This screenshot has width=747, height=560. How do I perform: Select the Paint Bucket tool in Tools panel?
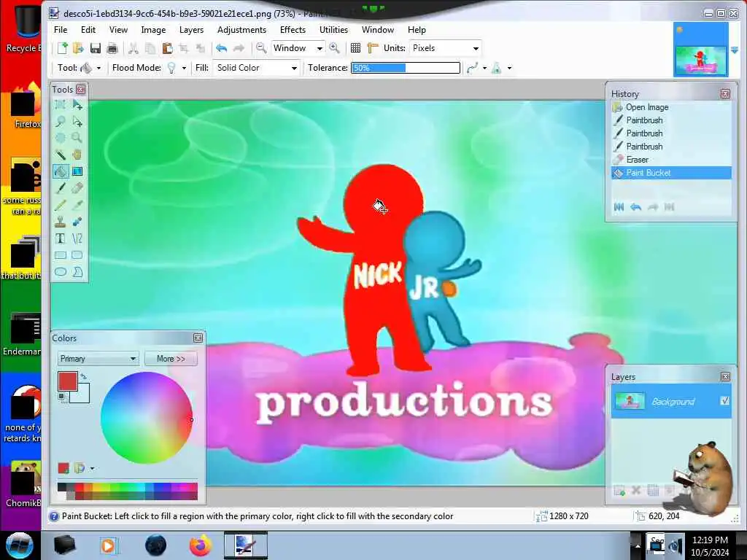[x=60, y=171]
